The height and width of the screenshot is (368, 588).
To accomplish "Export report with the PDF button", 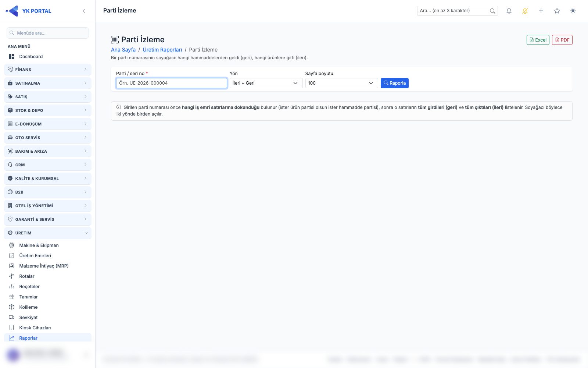I will pos(562,40).
